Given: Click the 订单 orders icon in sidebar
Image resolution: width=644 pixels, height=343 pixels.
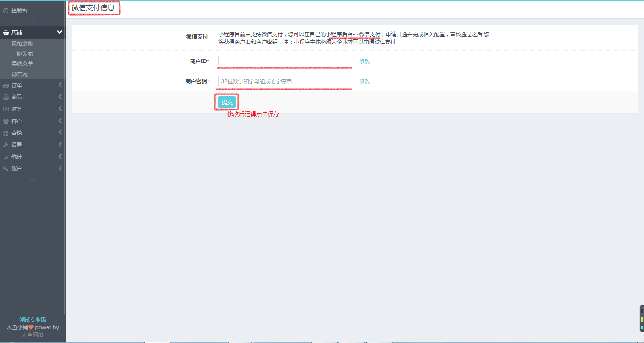Looking at the screenshot, I should (x=6, y=86).
